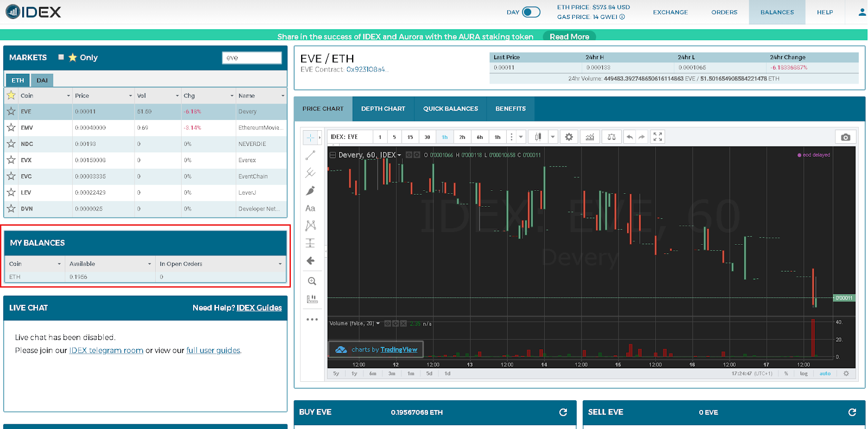The width and height of the screenshot is (868, 429).
Task: Open the EXCHANGE page
Action: click(670, 12)
